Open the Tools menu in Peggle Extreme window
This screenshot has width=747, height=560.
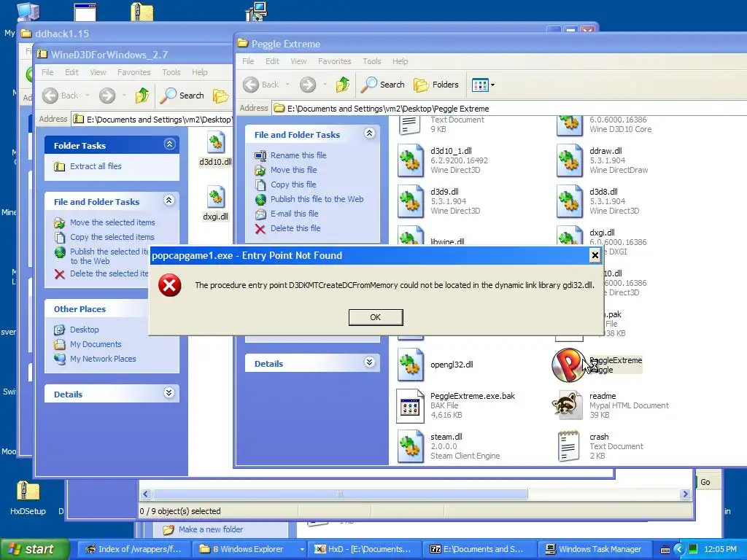pos(371,61)
